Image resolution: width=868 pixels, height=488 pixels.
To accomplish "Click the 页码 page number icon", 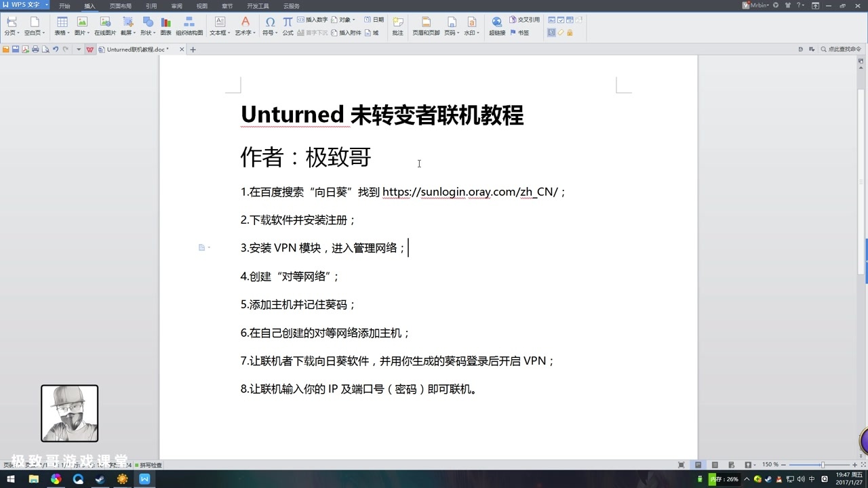I will click(x=452, y=22).
